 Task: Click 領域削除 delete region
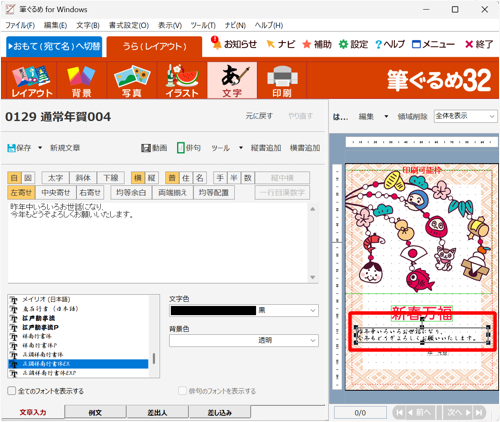pyautogui.click(x=412, y=116)
